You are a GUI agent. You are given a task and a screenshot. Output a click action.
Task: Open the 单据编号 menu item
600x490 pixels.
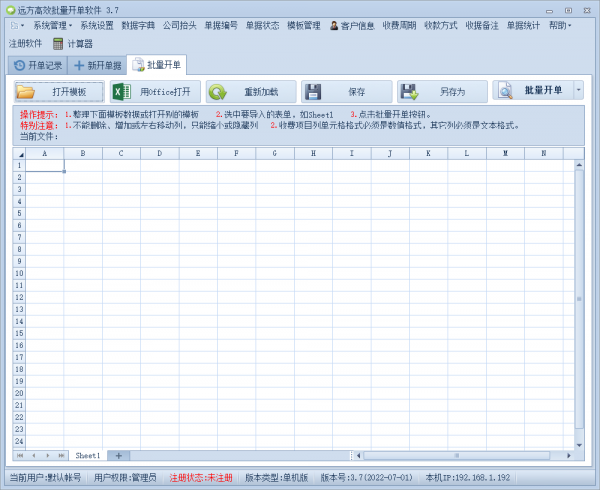click(x=221, y=26)
